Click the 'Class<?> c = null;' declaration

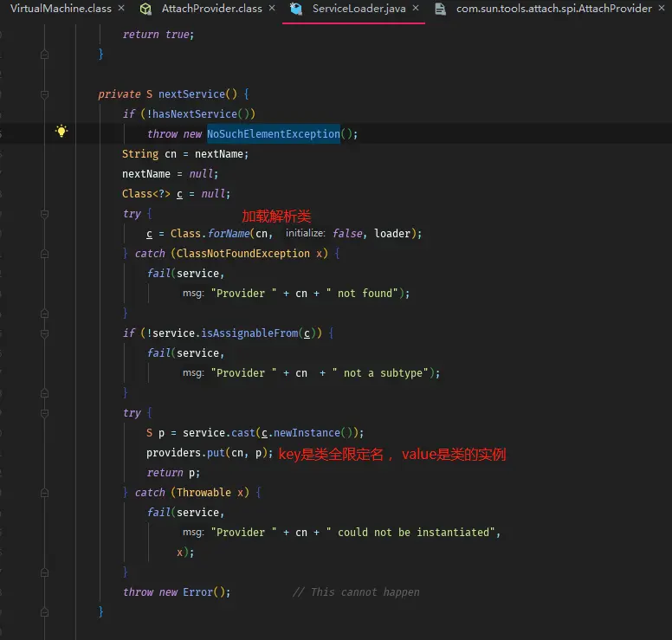(176, 194)
